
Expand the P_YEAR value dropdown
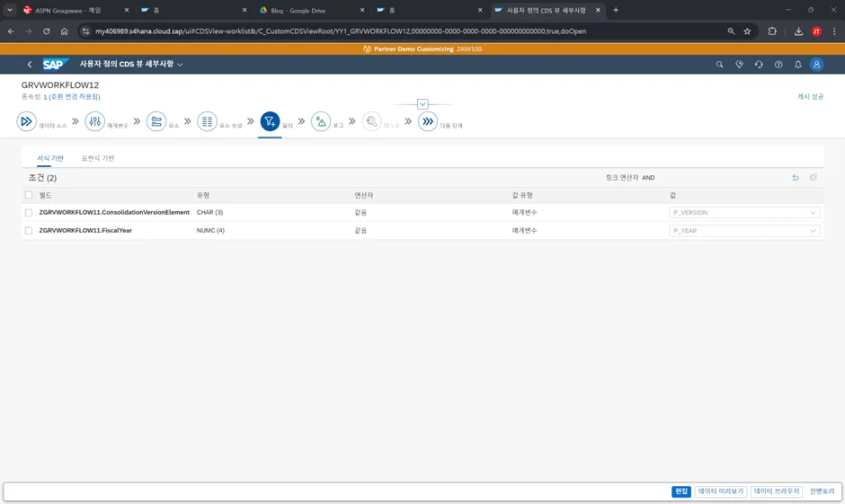[x=813, y=231]
